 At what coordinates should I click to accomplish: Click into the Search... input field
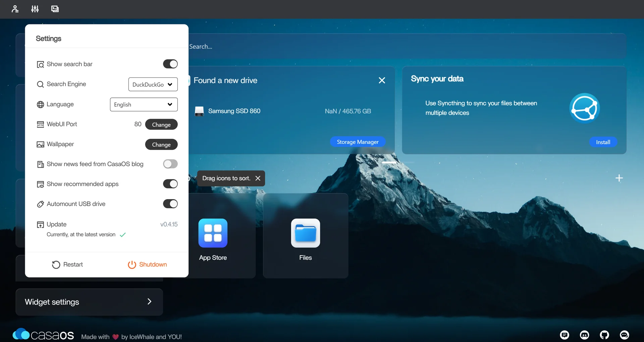pos(407,46)
